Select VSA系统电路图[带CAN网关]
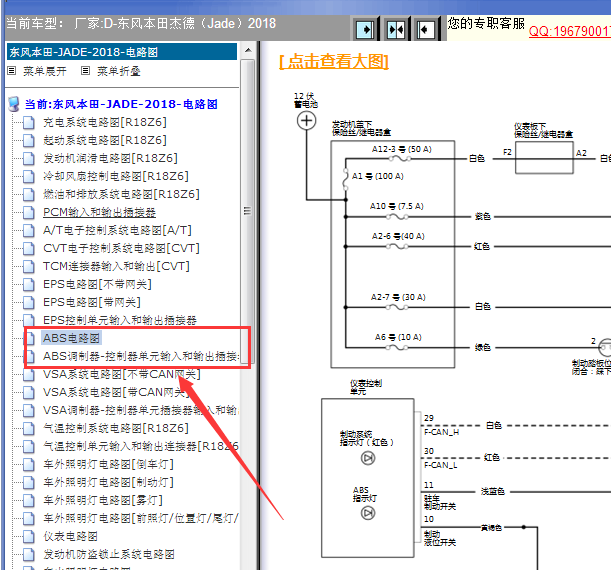Image resolution: width=611 pixels, height=570 pixels. coord(117,392)
